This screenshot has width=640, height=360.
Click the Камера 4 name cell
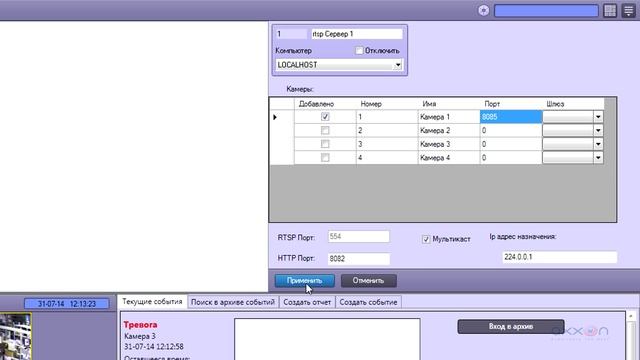(449, 158)
